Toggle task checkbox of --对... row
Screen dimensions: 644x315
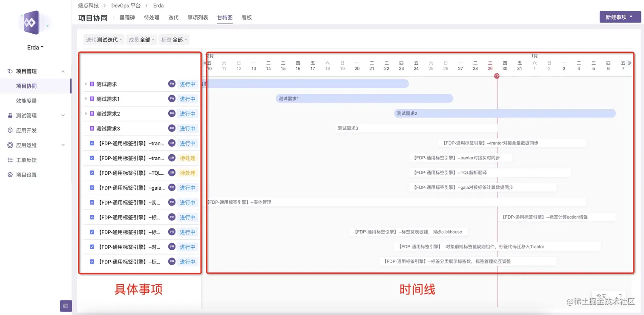92,247
